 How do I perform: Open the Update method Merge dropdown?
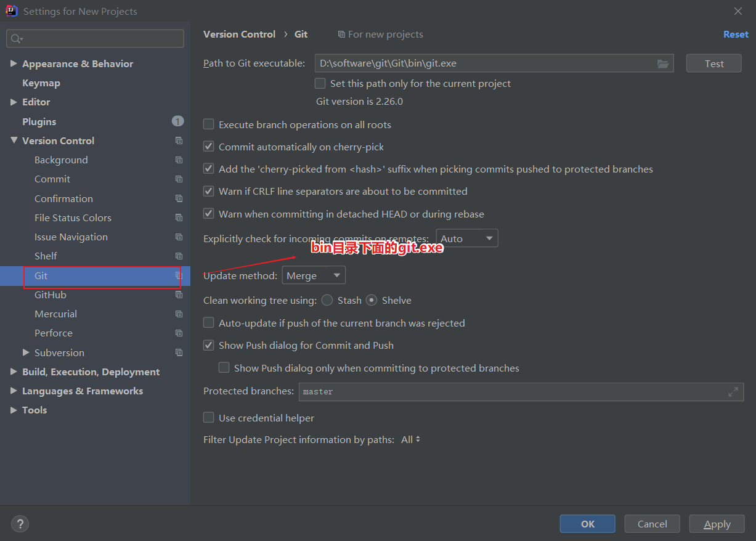[314, 275]
